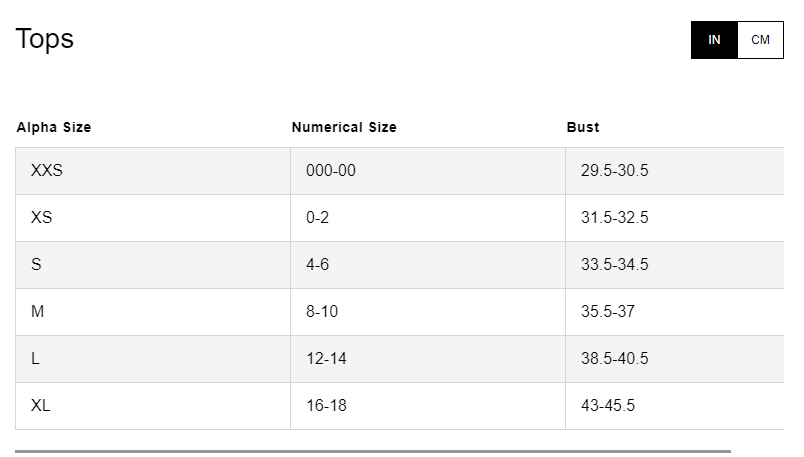The image size is (804, 457).
Task: Click the M alpha size cell
Action: [38, 312]
